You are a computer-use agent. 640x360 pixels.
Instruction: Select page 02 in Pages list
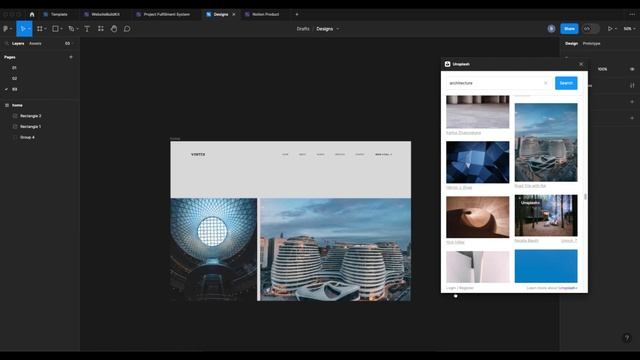[14, 78]
